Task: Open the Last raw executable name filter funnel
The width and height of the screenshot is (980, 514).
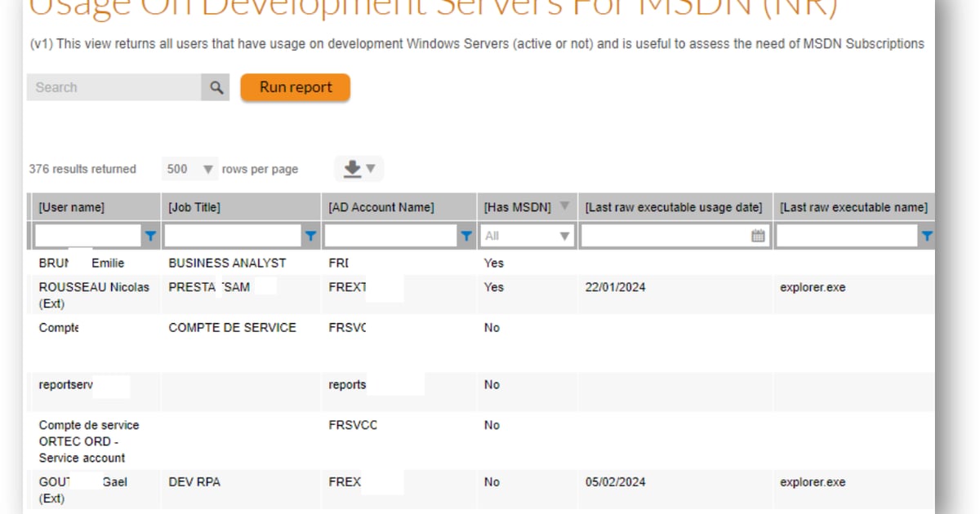Action: [x=926, y=235]
